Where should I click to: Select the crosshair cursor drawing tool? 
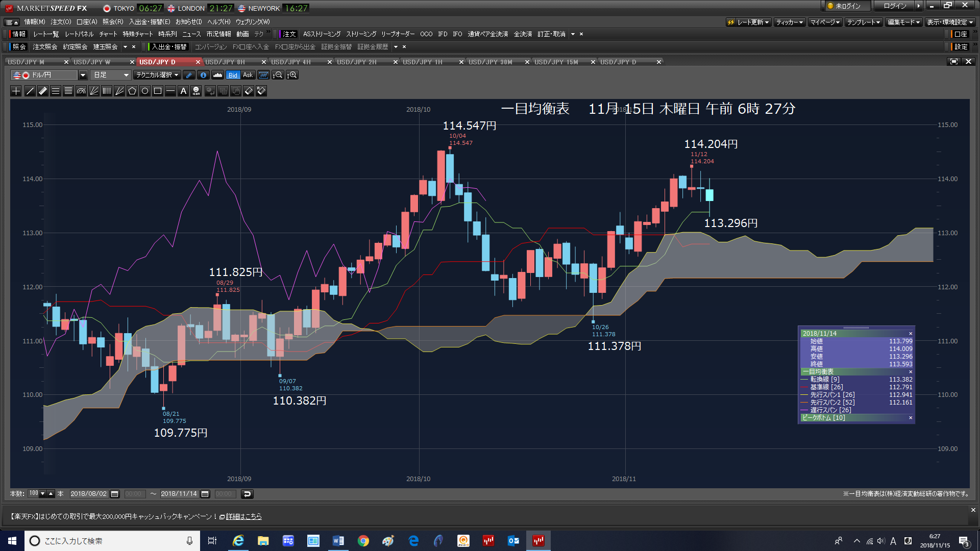[x=16, y=91]
